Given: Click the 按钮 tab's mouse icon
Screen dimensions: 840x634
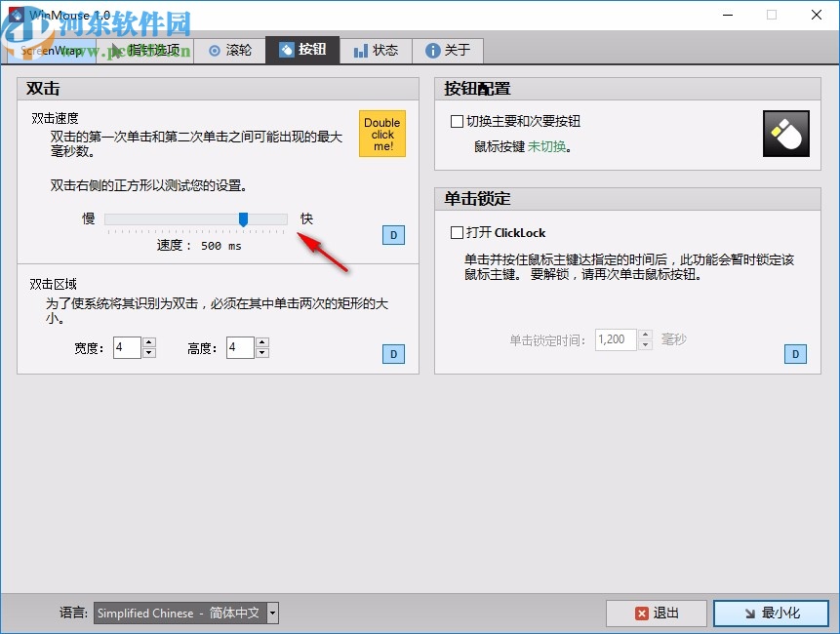Looking at the screenshot, I should tap(287, 50).
